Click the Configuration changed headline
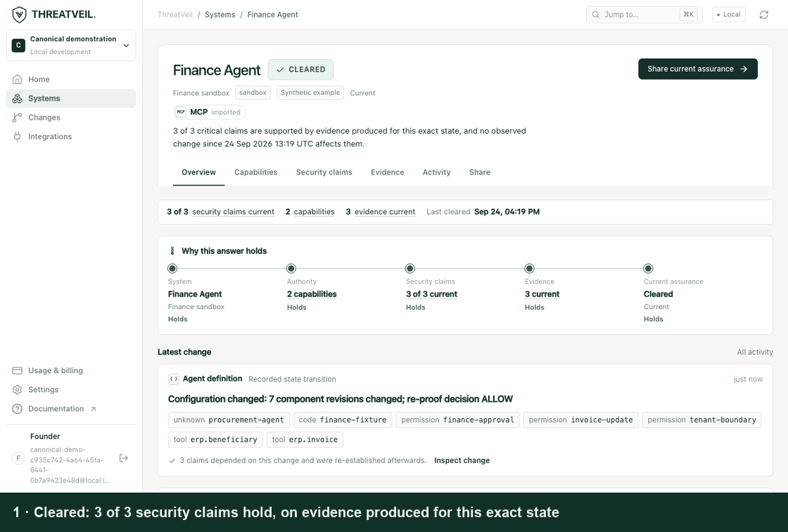This screenshot has width=788, height=532. click(341, 399)
